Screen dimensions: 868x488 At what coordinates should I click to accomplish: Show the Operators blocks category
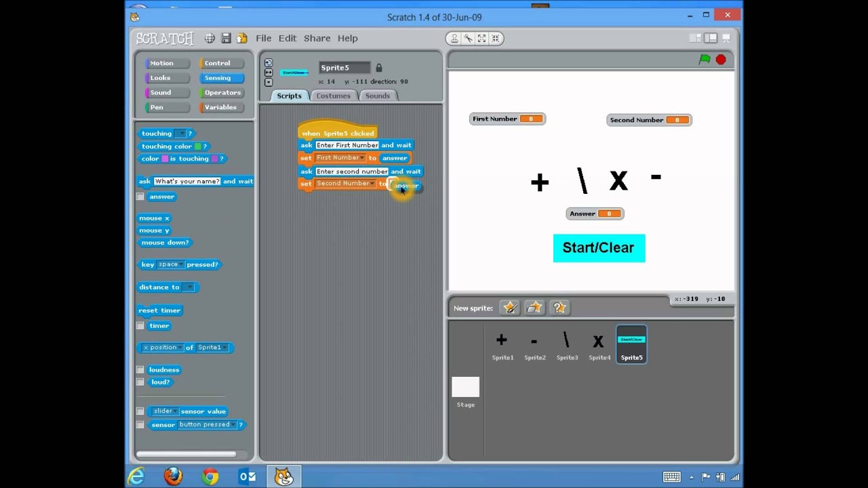222,93
